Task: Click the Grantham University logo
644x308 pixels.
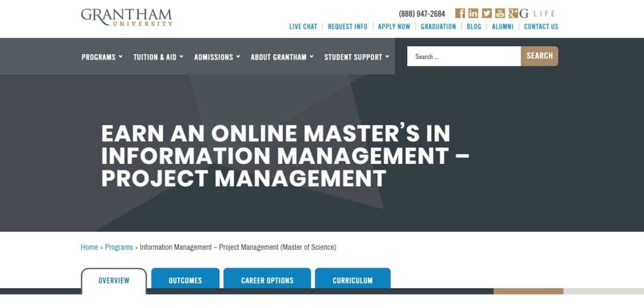Action: click(127, 17)
